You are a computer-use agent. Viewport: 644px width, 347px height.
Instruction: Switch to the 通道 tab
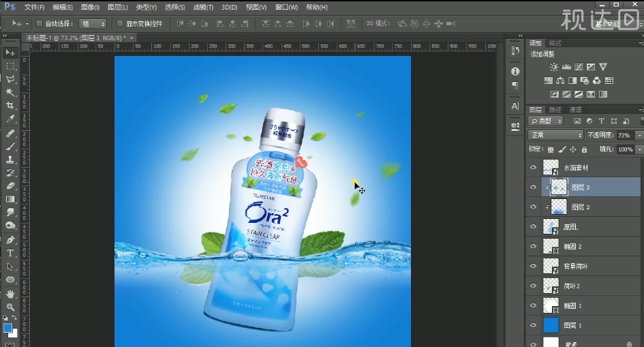pyautogui.click(x=575, y=110)
